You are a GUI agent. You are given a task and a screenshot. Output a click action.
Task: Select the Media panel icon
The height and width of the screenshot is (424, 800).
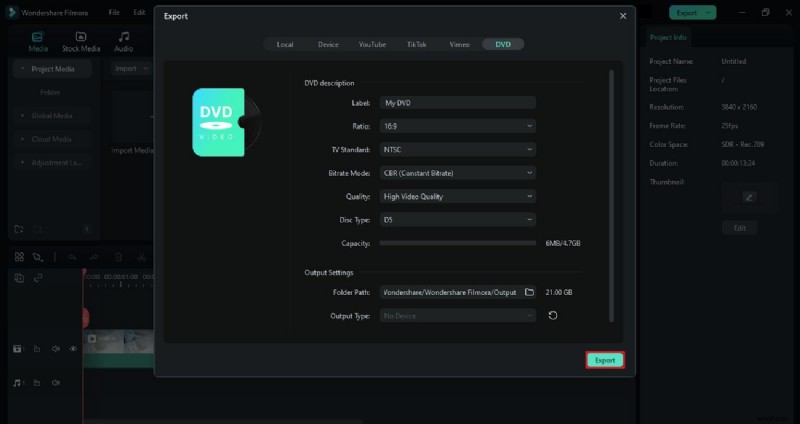(38, 41)
